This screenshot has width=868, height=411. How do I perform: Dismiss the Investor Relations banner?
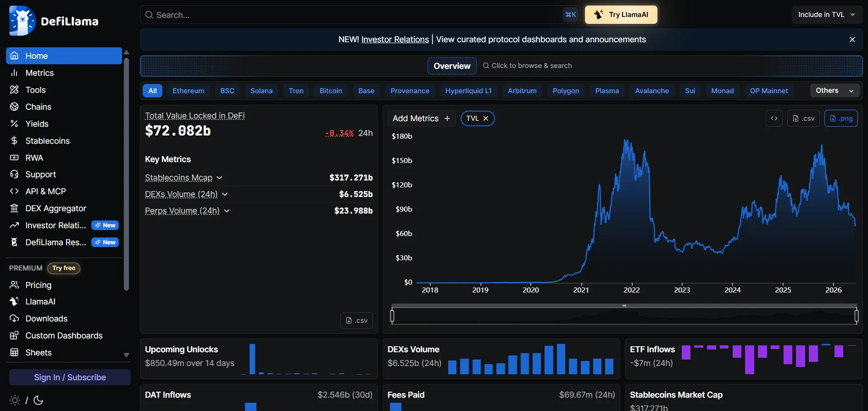(x=852, y=39)
